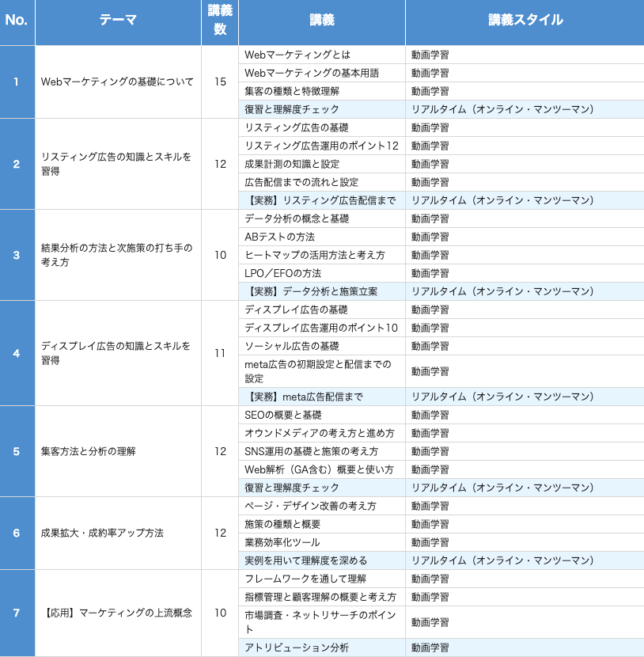Click theme ディスプレイ広告の知識とスキルを習得
The image size is (644, 657).
[x=118, y=353]
